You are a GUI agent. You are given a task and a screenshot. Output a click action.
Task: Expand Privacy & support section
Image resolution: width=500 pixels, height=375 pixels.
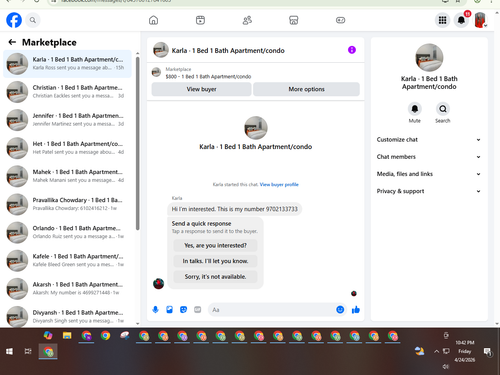point(429,191)
